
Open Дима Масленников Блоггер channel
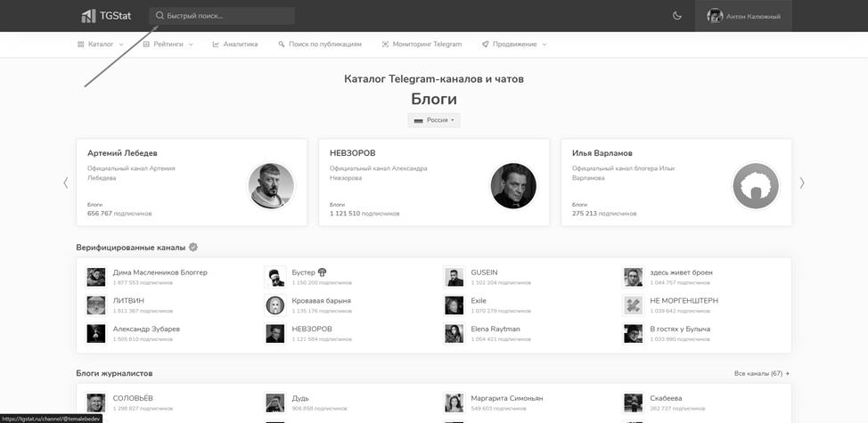[x=160, y=273]
